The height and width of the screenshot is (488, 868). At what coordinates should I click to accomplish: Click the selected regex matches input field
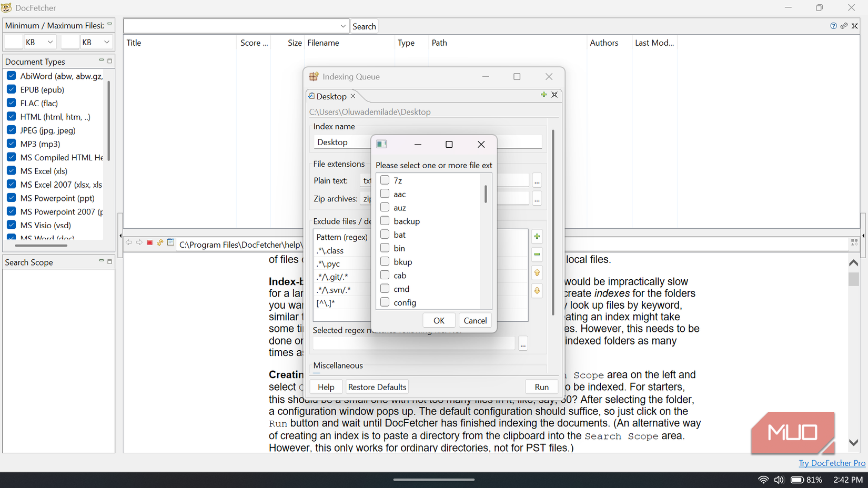pyautogui.click(x=413, y=344)
